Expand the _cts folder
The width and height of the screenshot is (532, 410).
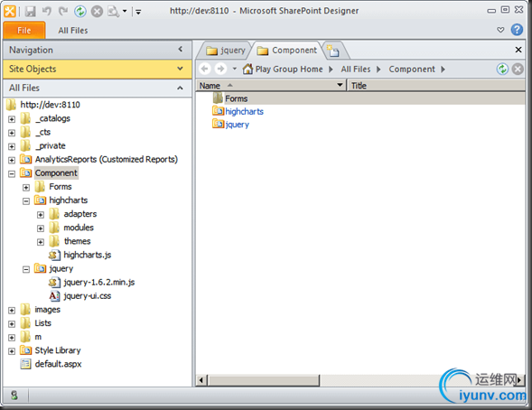tap(12, 133)
